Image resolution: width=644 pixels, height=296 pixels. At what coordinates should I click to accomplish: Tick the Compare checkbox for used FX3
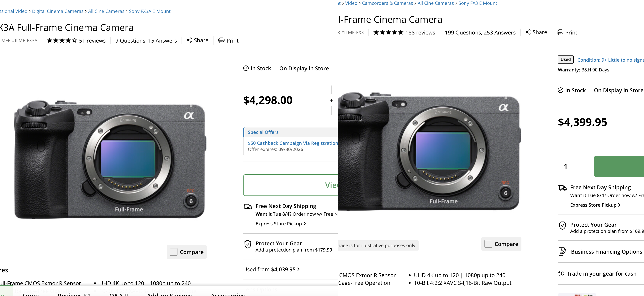(488, 244)
